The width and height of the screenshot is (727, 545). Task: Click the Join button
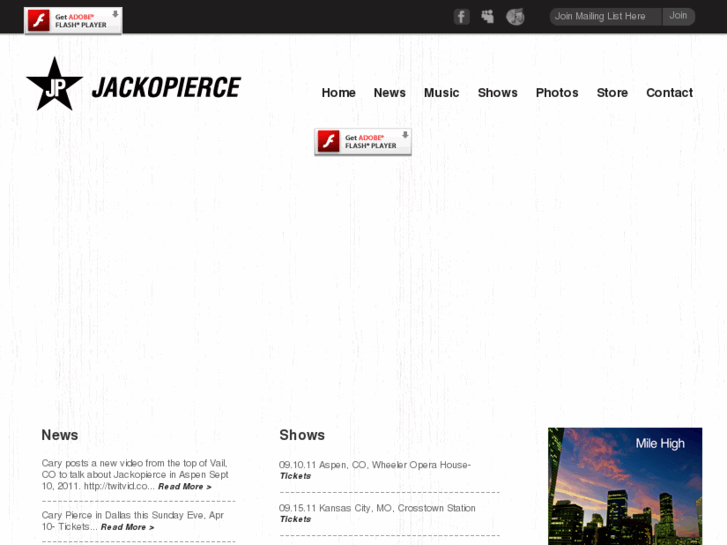[678, 16]
